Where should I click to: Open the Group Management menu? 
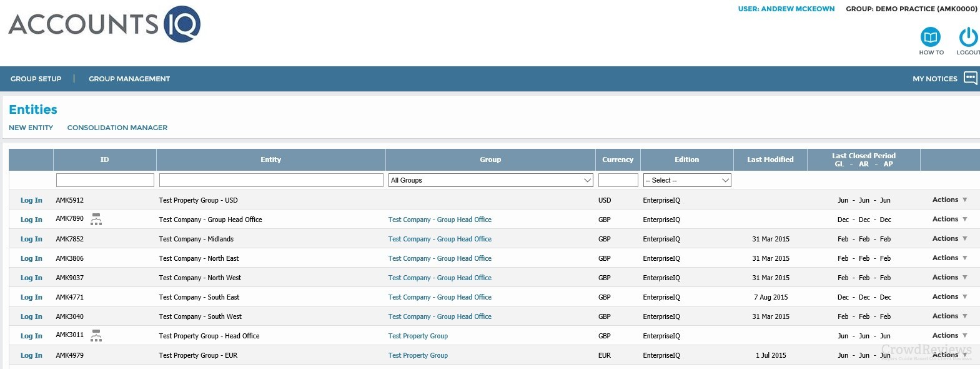click(129, 79)
